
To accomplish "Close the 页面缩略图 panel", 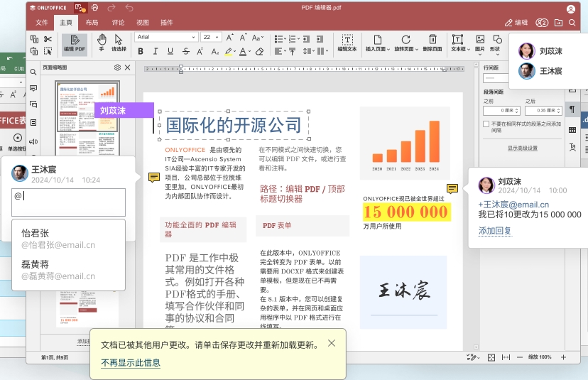I will coord(128,67).
